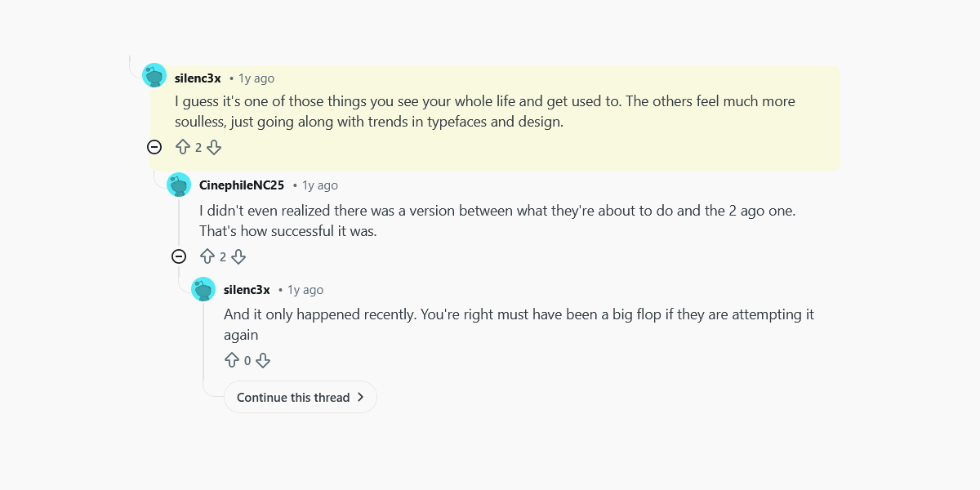Downvote CinephileNC25's comment
The width and height of the screenshot is (980, 490).
(238, 256)
